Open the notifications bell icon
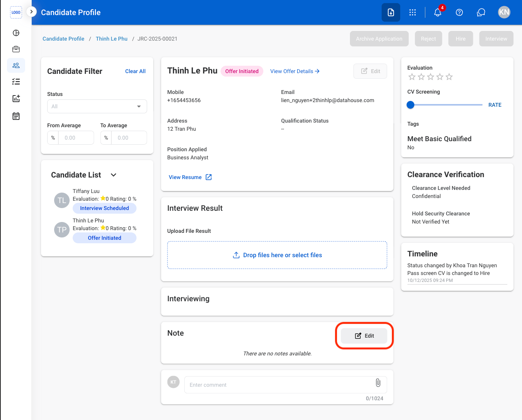 [x=438, y=12]
